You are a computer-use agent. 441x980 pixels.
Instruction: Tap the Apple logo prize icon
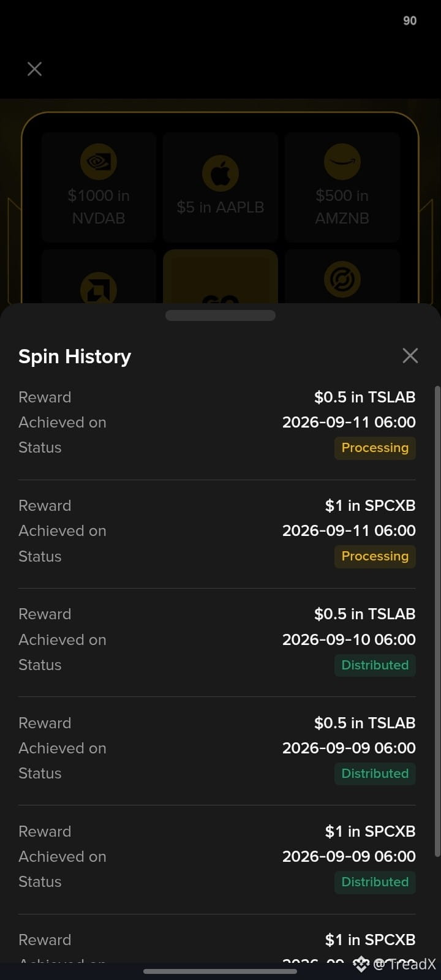221,173
